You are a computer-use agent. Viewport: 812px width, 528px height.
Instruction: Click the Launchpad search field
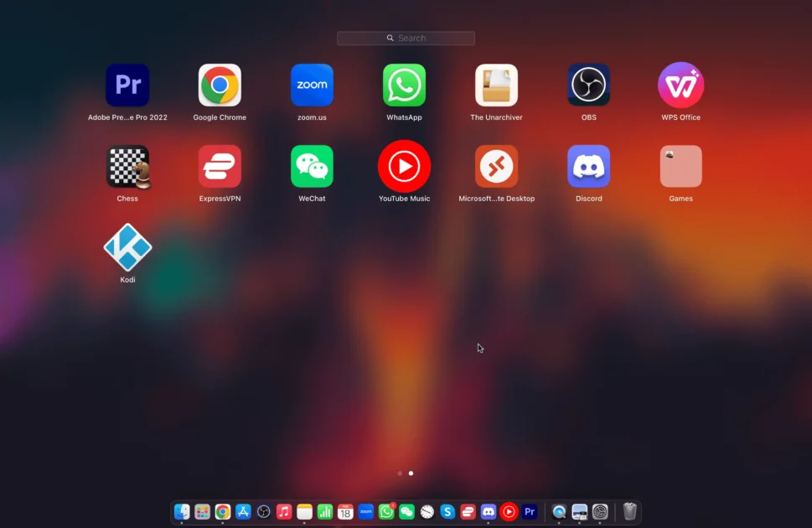[406, 38]
